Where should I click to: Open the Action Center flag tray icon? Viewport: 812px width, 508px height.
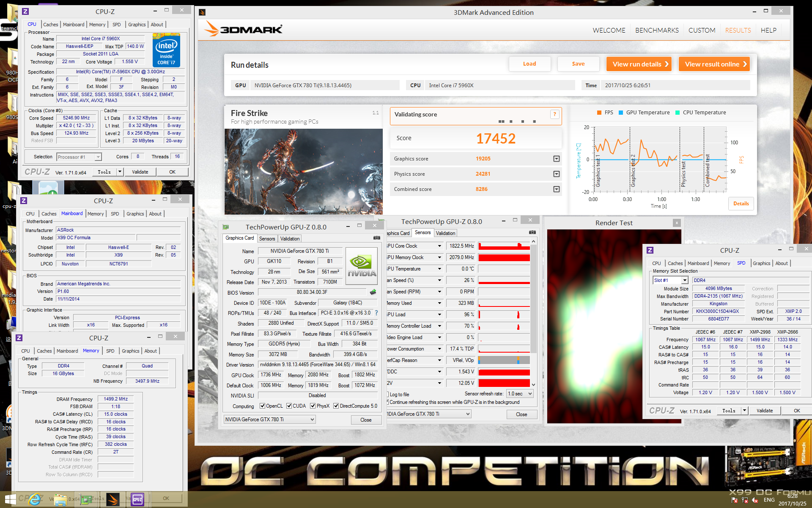735,500
